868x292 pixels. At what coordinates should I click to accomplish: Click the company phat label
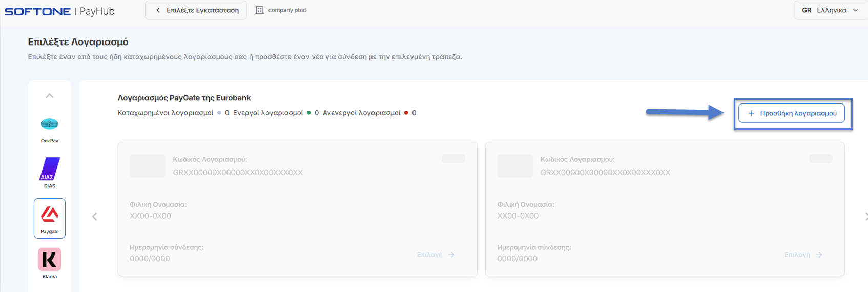pyautogui.click(x=287, y=10)
